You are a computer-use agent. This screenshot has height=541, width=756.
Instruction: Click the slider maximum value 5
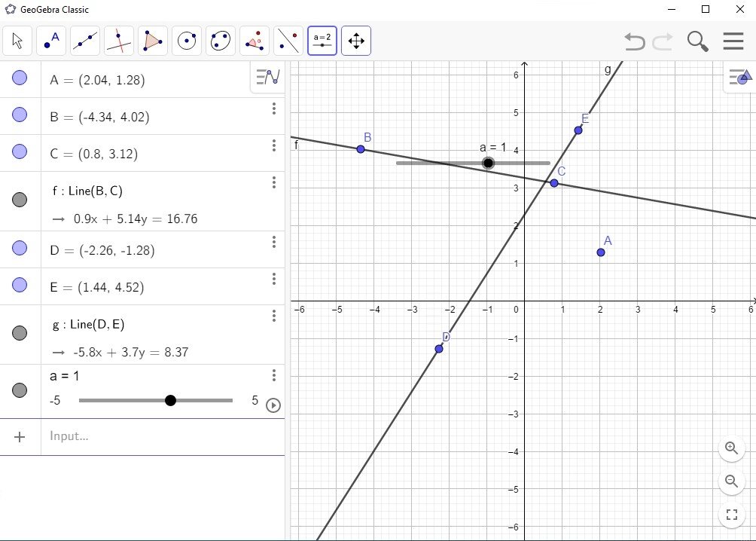[x=255, y=400]
